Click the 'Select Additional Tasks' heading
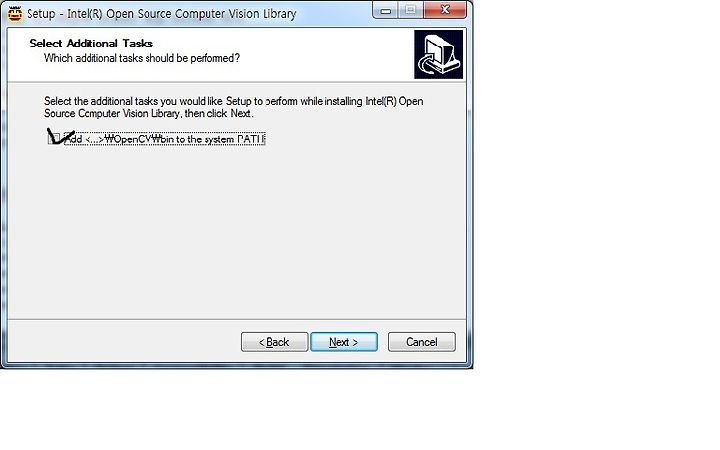 pyautogui.click(x=91, y=43)
